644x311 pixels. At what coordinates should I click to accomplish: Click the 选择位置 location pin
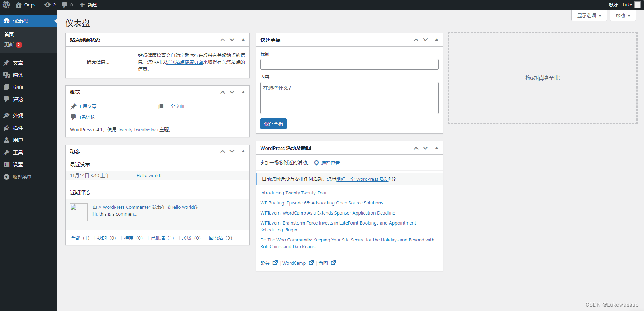tap(316, 163)
